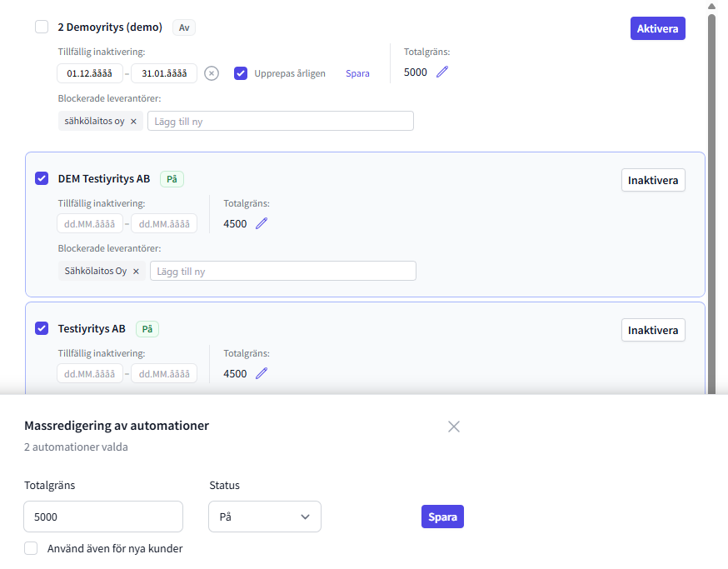Image resolution: width=728 pixels, height=569 pixels.
Task: Click the Totalgräns input containing 5000
Action: tap(103, 517)
